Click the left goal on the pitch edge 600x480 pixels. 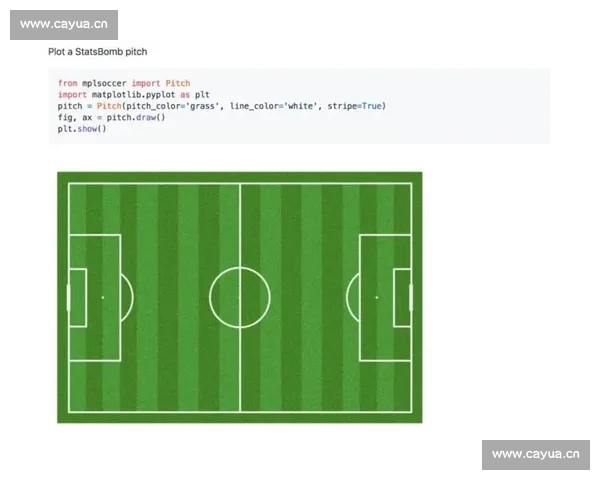(x=67, y=297)
